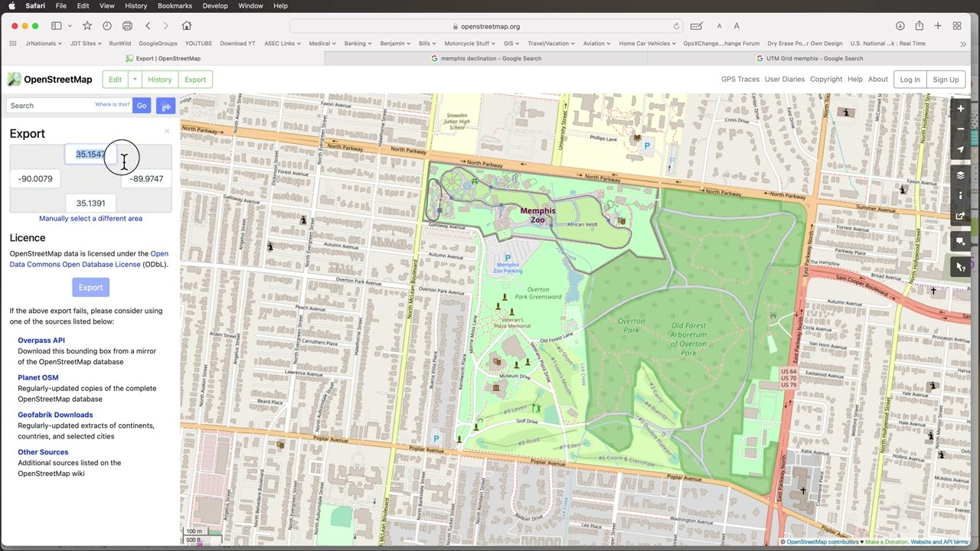Open Safari history clock icon
980x551 pixels.
coord(107,26)
